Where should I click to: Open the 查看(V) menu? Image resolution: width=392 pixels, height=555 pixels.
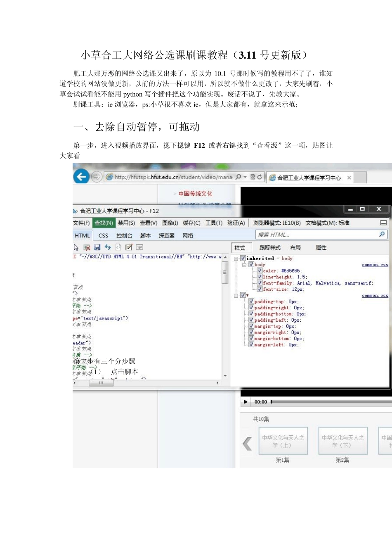point(149,223)
